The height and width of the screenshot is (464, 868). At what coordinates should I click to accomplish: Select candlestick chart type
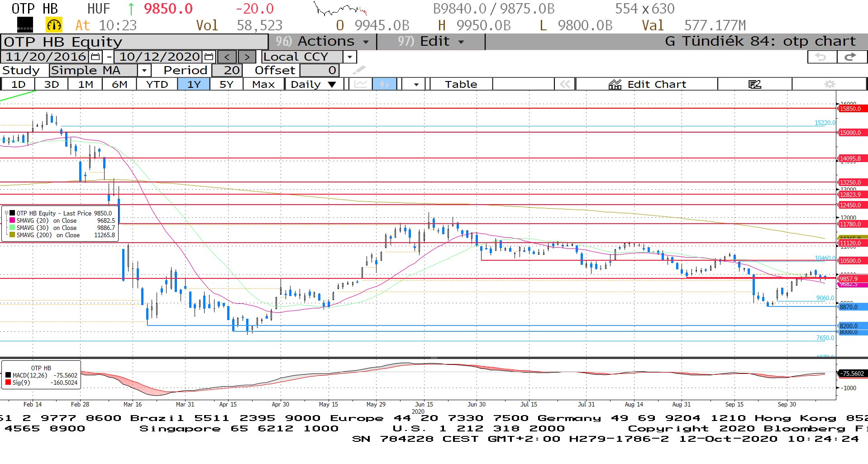[385, 84]
